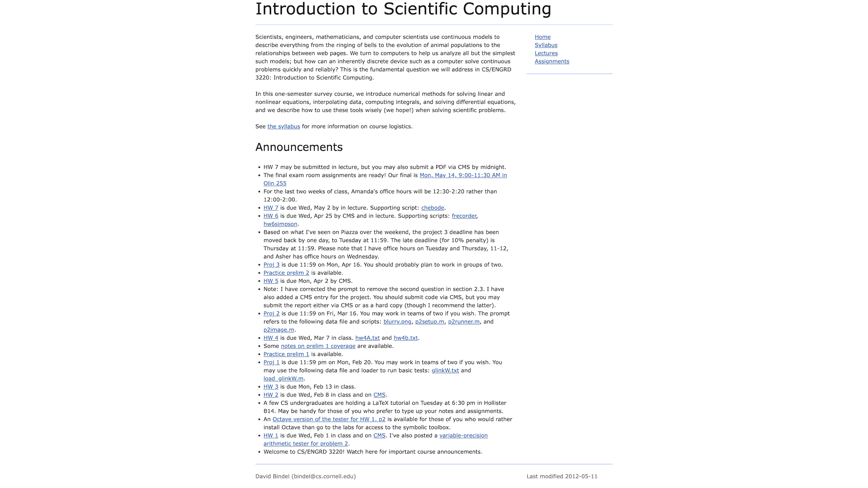The width and height of the screenshot is (868, 488).
Task: Open Proj 2 assignment link
Action: coord(271,314)
